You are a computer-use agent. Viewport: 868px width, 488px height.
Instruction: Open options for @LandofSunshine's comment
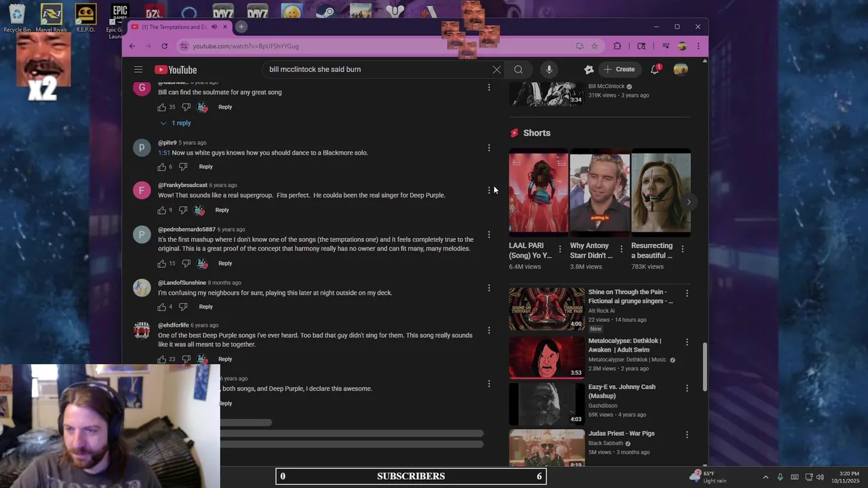489,288
